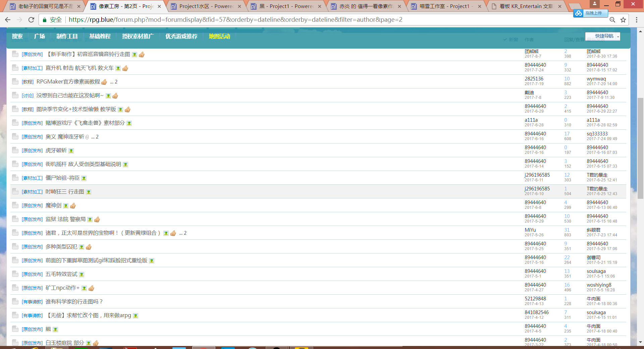Image resolution: width=644 pixels, height=349 pixels.
Task: Click the [讨论] tag of 没想到自己也能在这发帖啊~
Action: tap(28, 96)
